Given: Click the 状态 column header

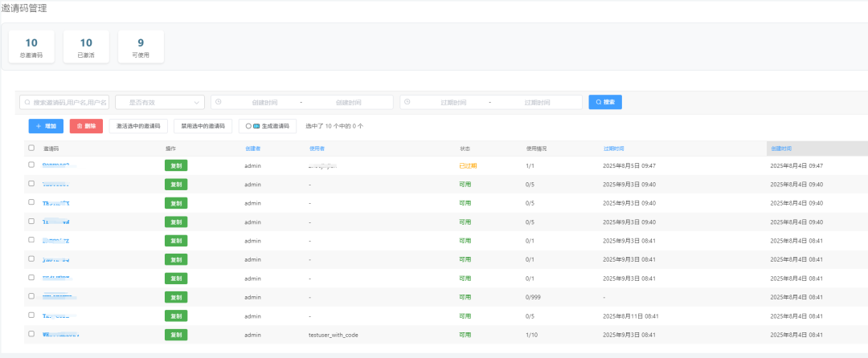Looking at the screenshot, I should point(465,148).
